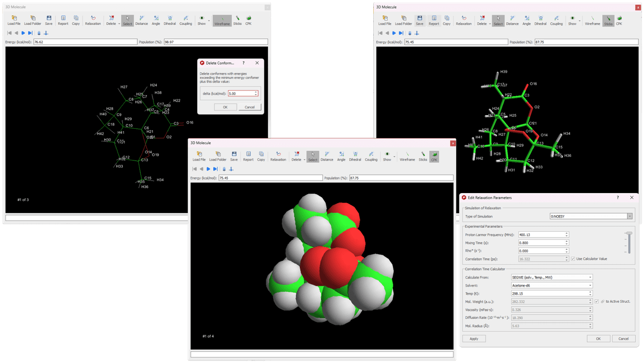The height and width of the screenshot is (362, 644).
Task: Click the Select tool in the center window
Action: coord(313,156)
